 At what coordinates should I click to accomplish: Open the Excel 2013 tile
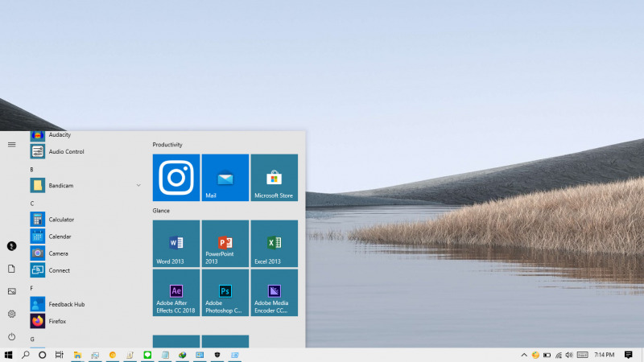pyautogui.click(x=275, y=244)
